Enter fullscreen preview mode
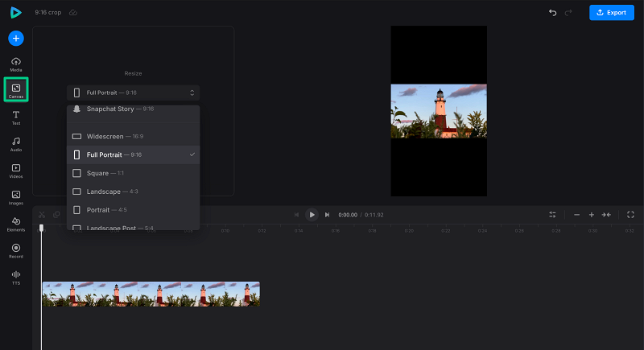 [630, 215]
